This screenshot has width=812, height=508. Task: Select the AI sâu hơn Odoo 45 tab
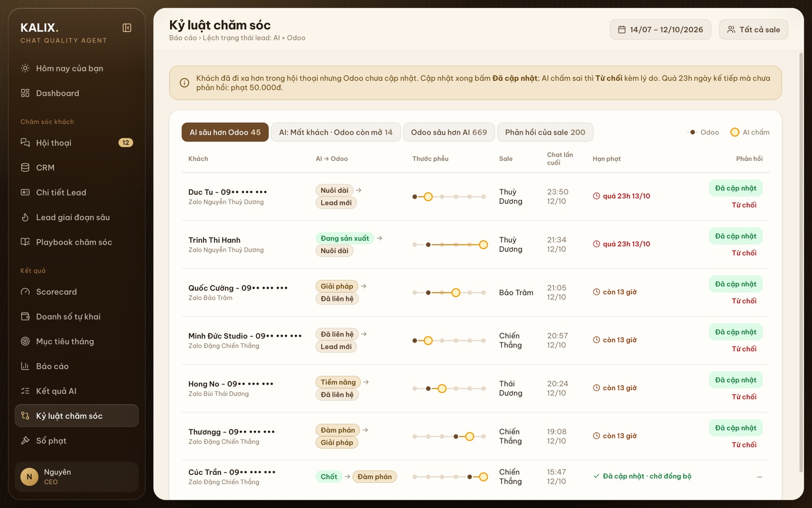225,132
